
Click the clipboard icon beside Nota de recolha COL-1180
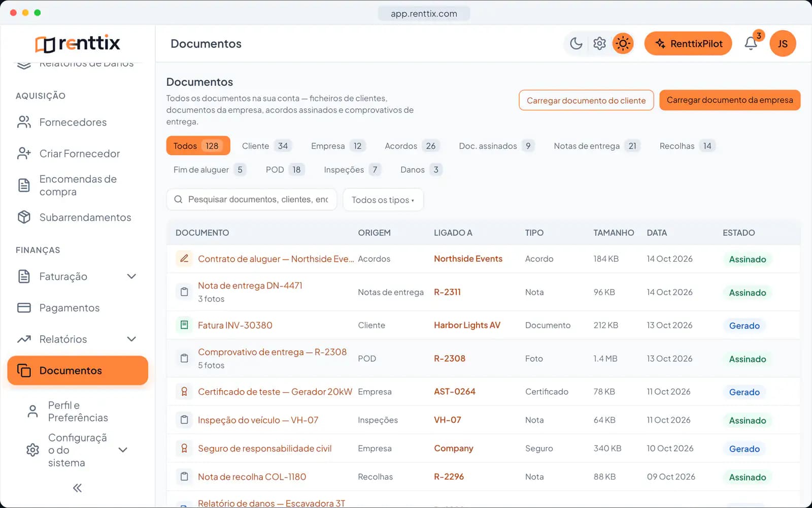click(x=184, y=477)
